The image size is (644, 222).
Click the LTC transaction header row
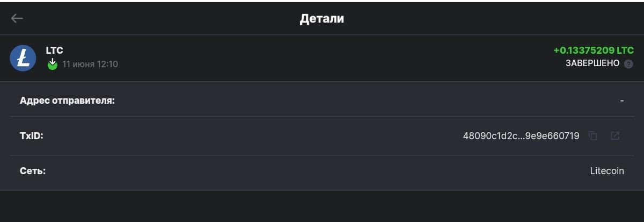[x=322, y=58]
